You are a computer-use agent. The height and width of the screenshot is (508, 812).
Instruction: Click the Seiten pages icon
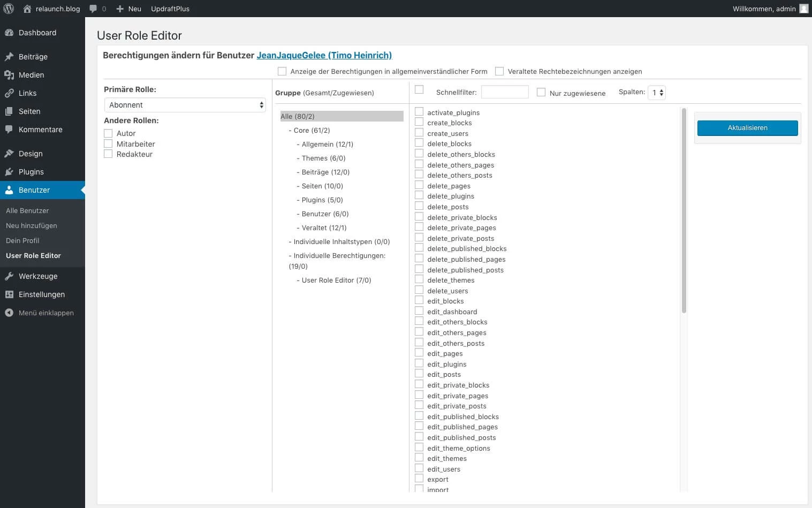click(x=9, y=111)
